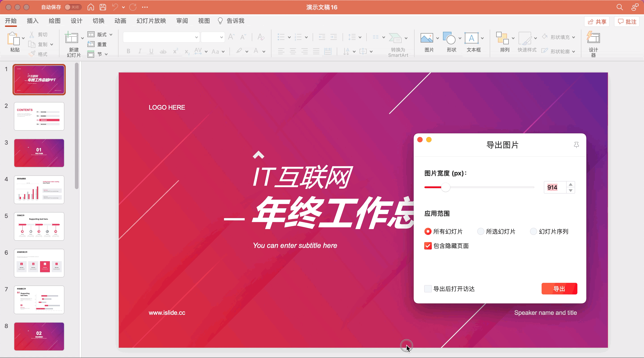Click the 批注 comments button

point(627,21)
